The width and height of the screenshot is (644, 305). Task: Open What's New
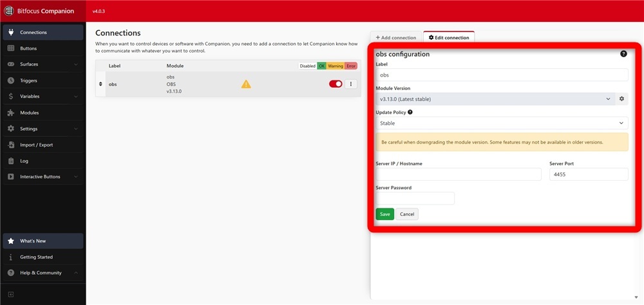click(43, 241)
